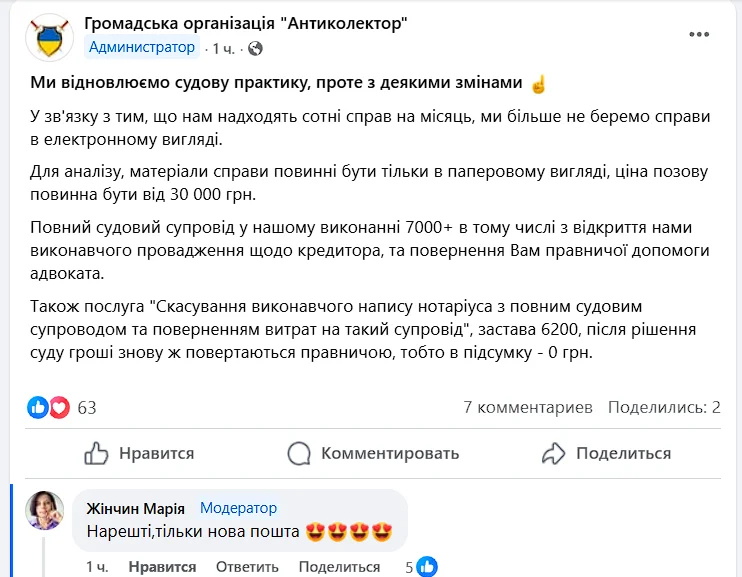Open the list of 63 reactions
This screenshot has height=577, width=742.
click(x=87, y=407)
